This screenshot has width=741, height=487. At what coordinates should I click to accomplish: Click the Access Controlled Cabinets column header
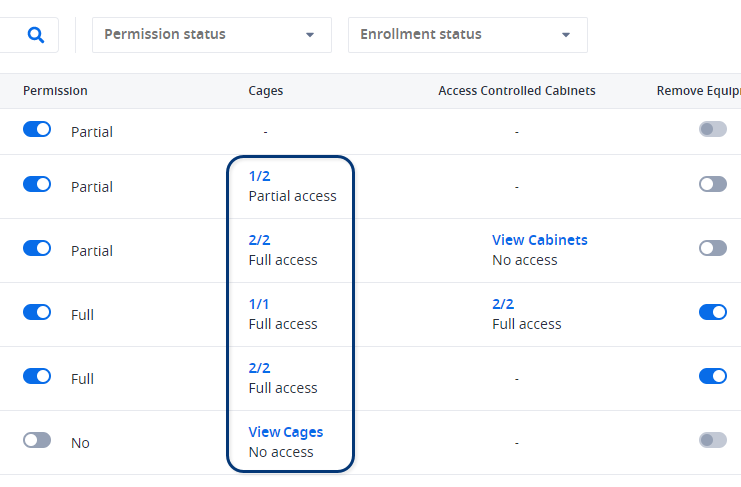click(x=517, y=91)
